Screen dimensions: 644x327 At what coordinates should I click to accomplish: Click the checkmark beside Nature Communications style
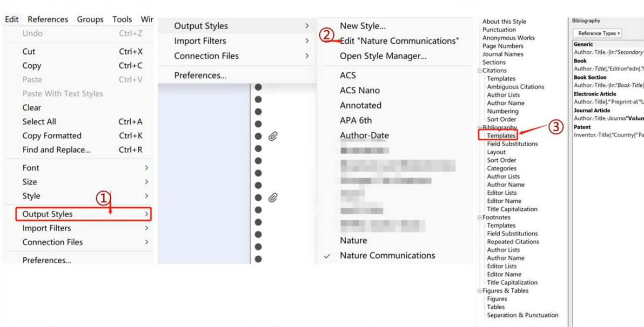click(327, 256)
